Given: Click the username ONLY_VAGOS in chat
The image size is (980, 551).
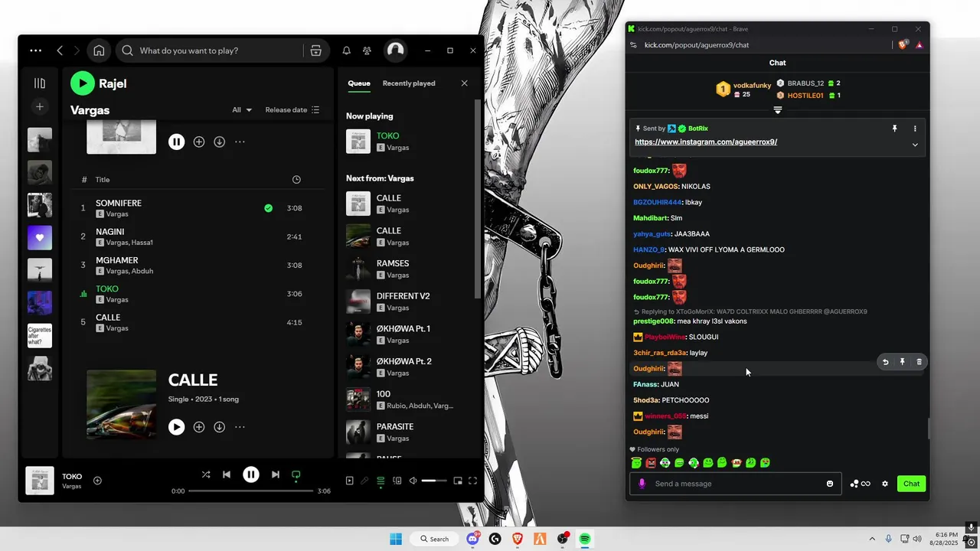Looking at the screenshot, I should pyautogui.click(x=656, y=186).
